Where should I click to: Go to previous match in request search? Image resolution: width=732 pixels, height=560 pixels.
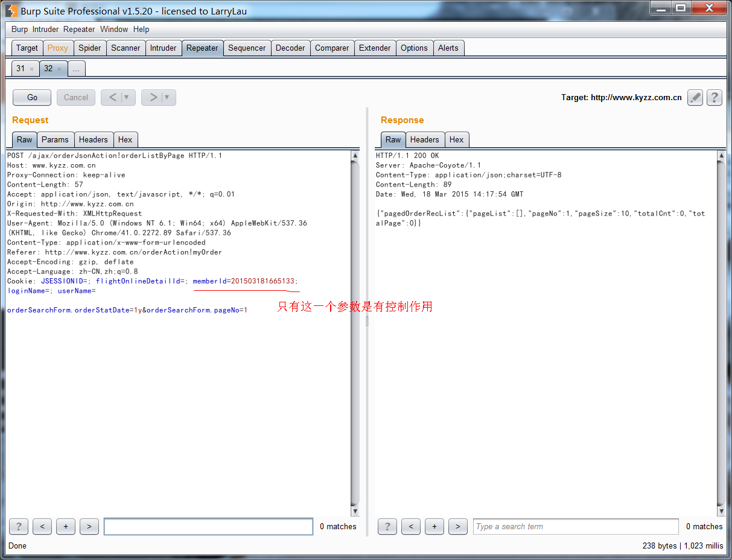point(42,527)
